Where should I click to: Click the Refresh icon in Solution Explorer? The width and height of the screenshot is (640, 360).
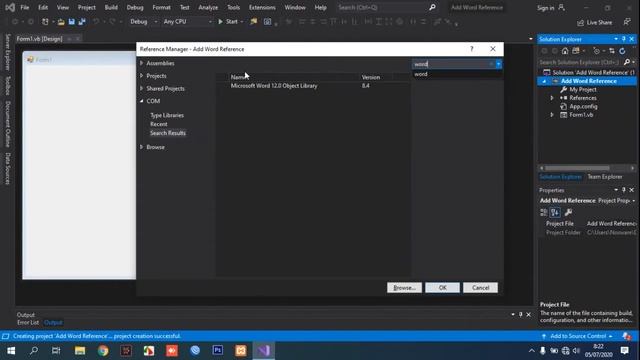622,51
